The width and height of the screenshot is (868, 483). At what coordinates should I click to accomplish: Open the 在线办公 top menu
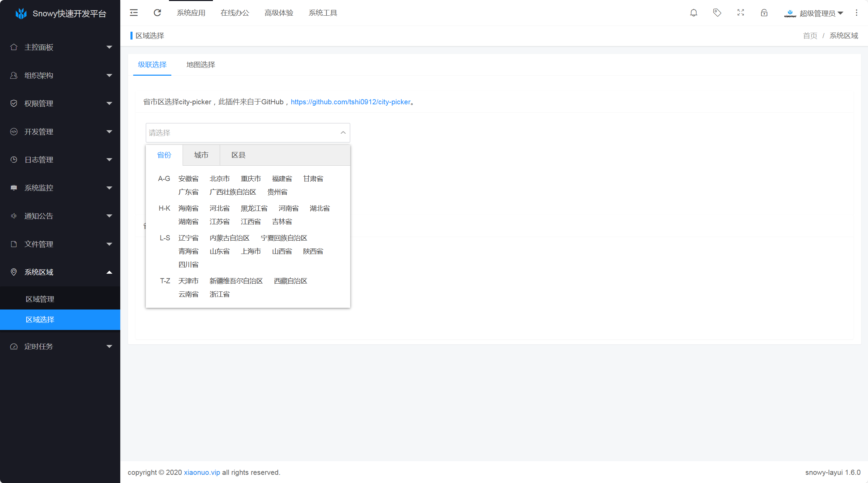pyautogui.click(x=235, y=13)
